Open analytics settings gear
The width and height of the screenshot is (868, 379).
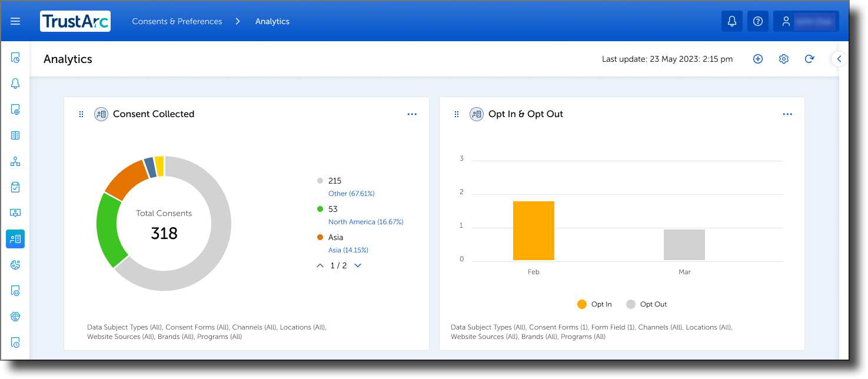click(784, 59)
